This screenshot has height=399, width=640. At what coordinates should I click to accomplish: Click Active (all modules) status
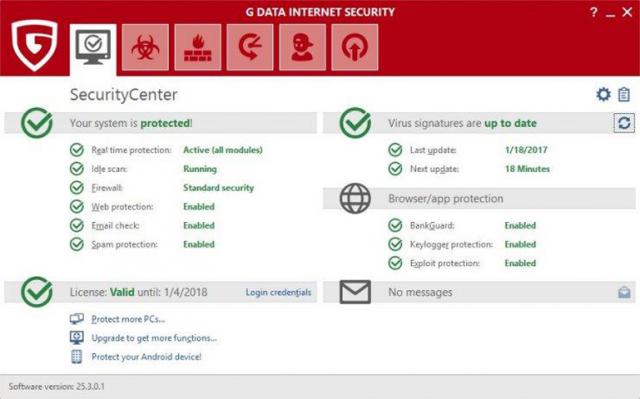click(223, 150)
